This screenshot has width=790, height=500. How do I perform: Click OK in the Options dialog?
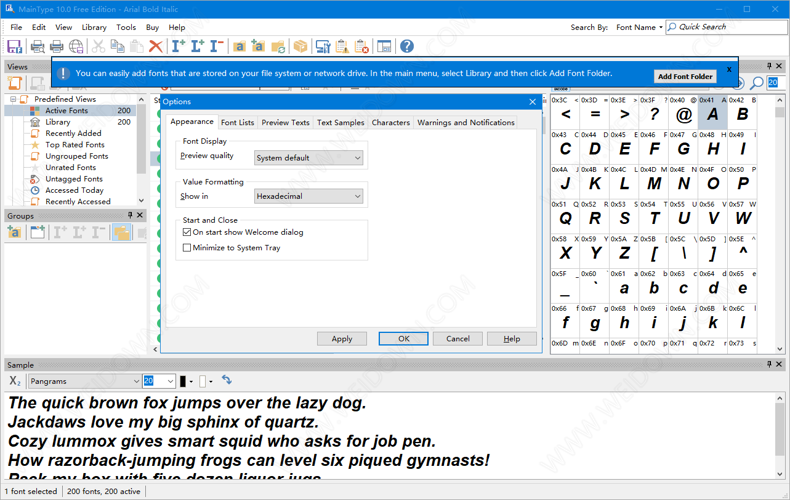coord(404,339)
